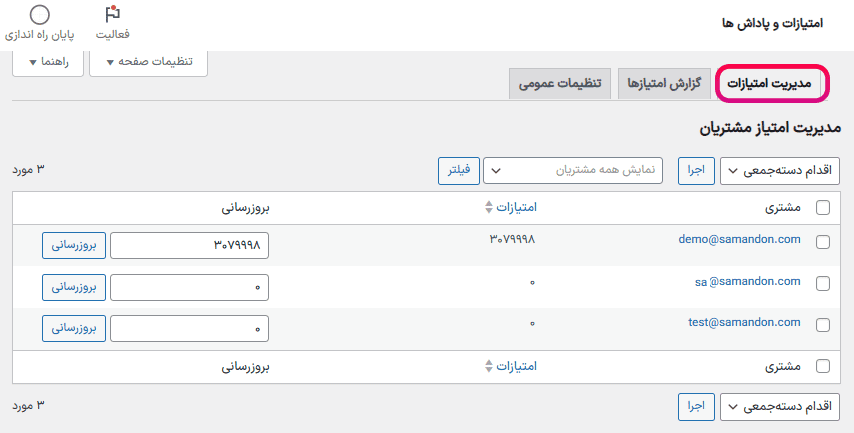Sort by امتیازات arrows in table header
Image resolution: width=854 pixels, height=433 pixels.
coord(489,207)
